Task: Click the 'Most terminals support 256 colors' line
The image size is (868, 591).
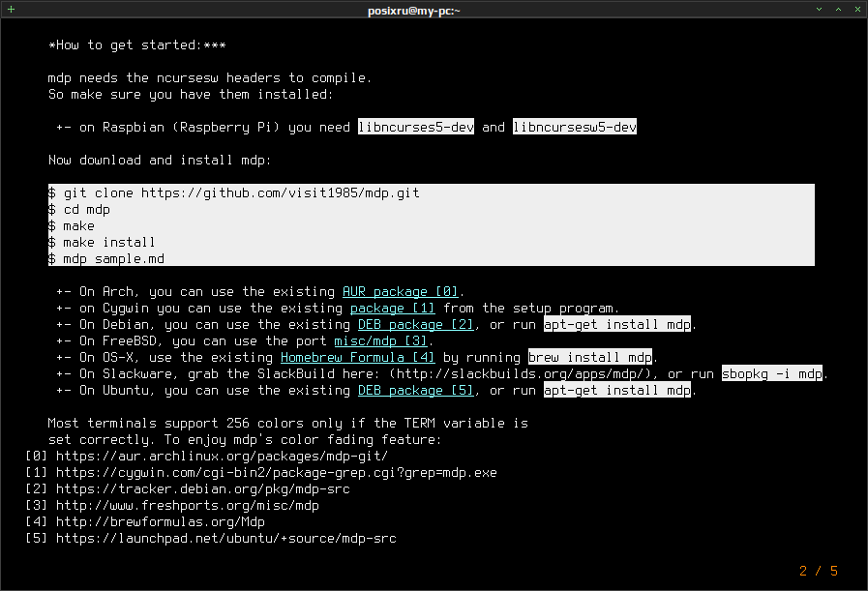Action: pos(287,424)
